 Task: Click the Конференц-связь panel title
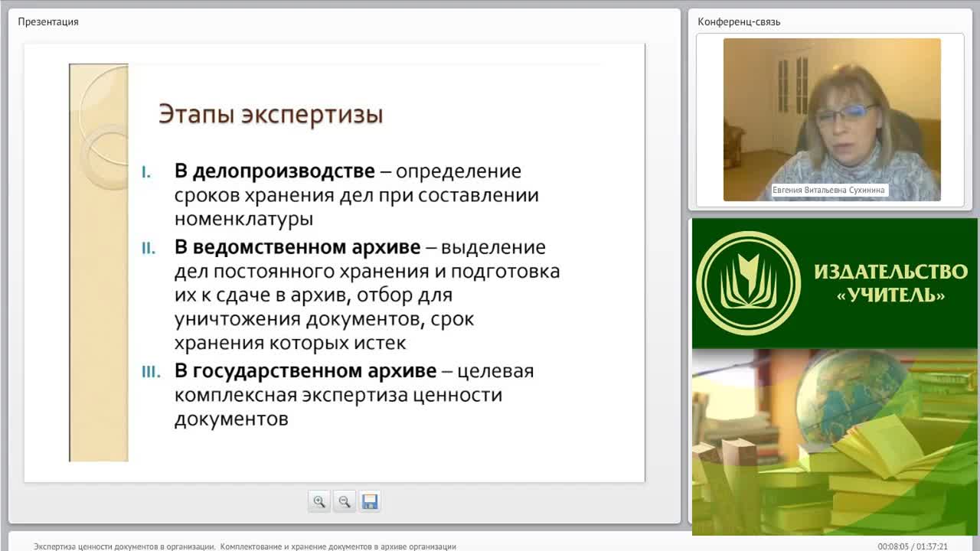[x=739, y=21]
